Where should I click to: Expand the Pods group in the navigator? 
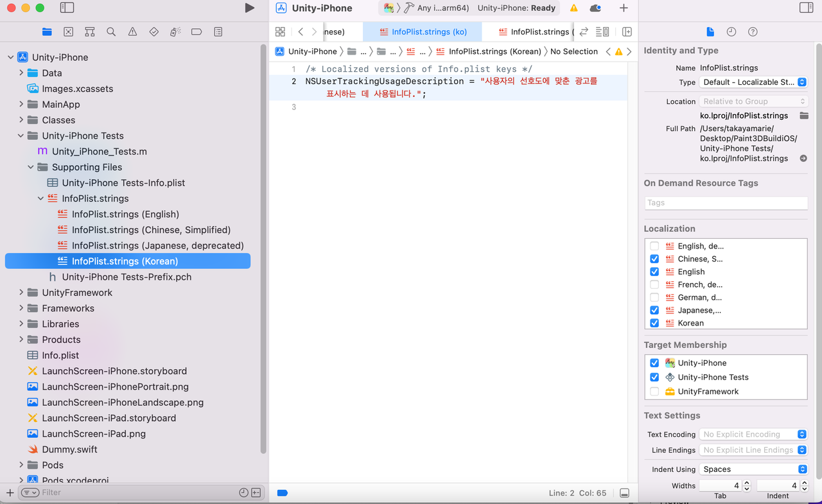tap(21, 465)
